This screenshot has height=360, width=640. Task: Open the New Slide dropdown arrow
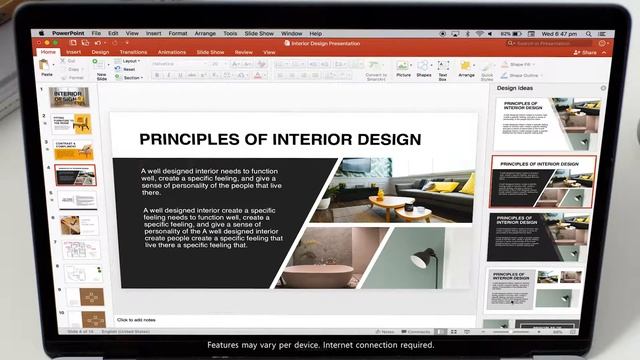pos(108,65)
